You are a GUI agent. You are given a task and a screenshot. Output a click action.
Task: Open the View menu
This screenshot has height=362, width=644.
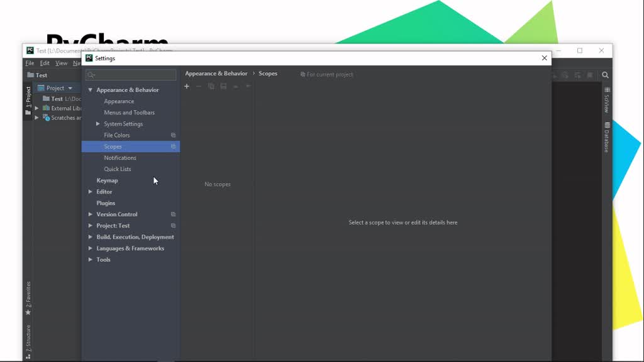pos(61,63)
